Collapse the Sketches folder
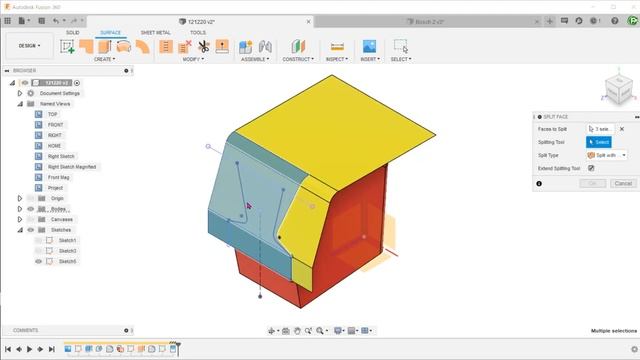The image size is (640, 360). (x=20, y=230)
